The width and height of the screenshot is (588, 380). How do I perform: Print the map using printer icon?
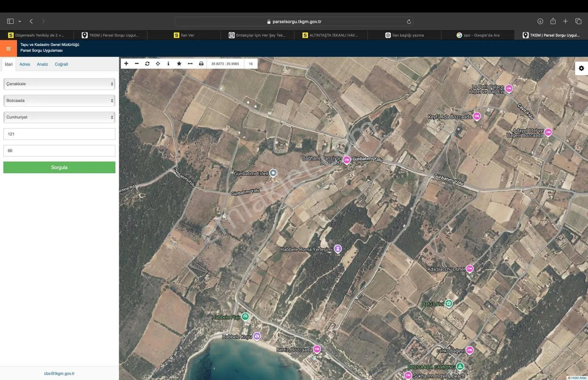(201, 64)
